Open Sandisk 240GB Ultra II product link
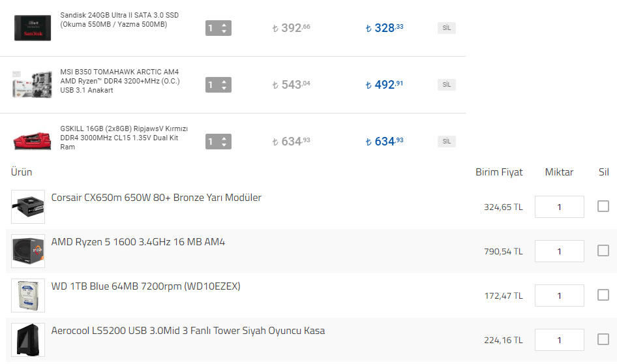 pos(119,20)
